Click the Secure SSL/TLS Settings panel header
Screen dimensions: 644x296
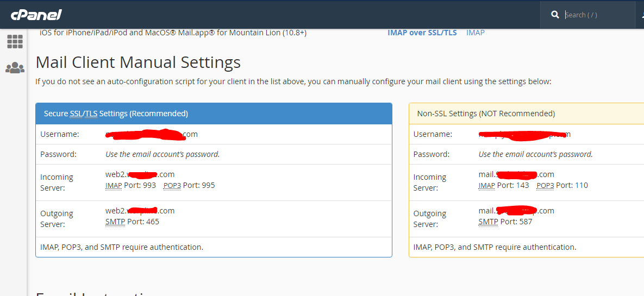(214, 114)
